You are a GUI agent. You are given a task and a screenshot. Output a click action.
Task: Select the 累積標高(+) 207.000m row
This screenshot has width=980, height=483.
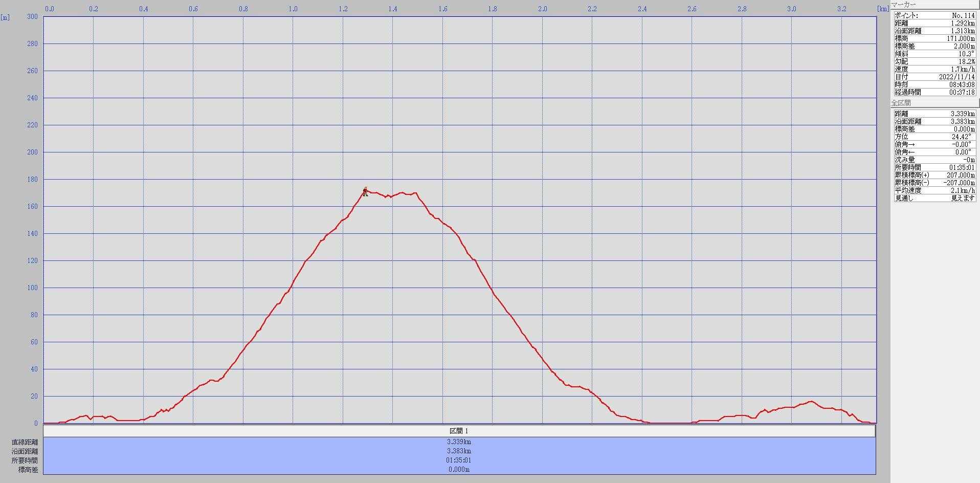point(934,175)
